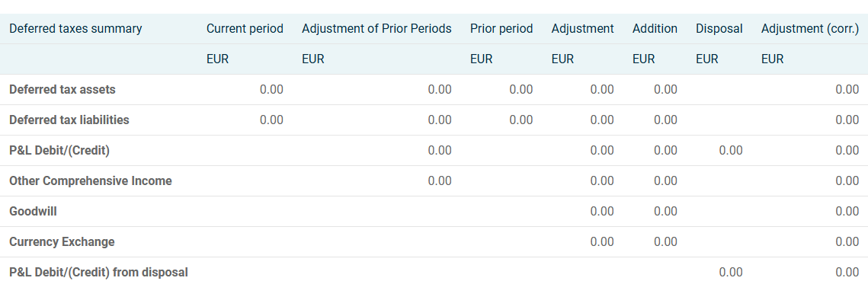Image resolution: width=868 pixels, height=297 pixels.
Task: Select Other Comprehensive Income Adjustment of Prior Periods value
Action: [x=440, y=180]
